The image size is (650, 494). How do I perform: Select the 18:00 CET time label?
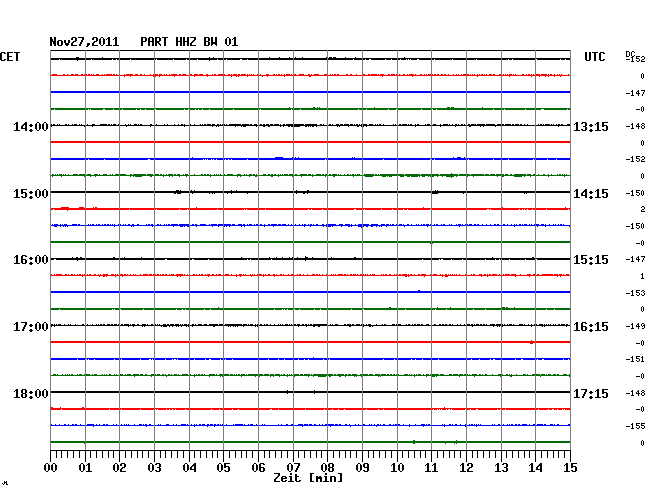[x=31, y=394]
